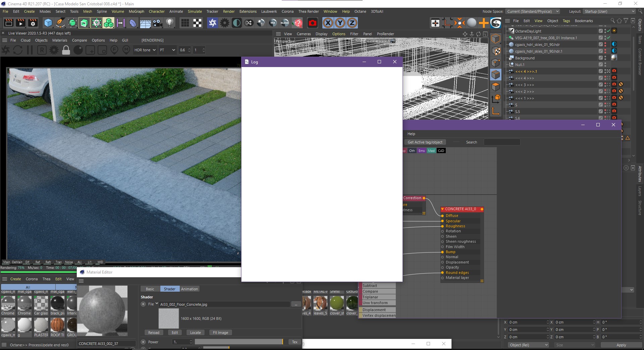This screenshot has height=350, width=644.
Task: Click the Locate button in Material Editor
Action: (195, 333)
